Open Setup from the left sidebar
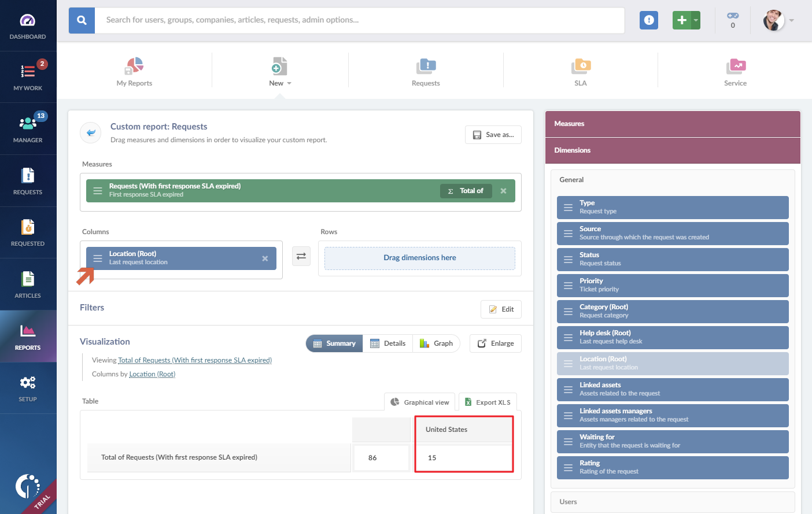This screenshot has height=514, width=812. 28,387
